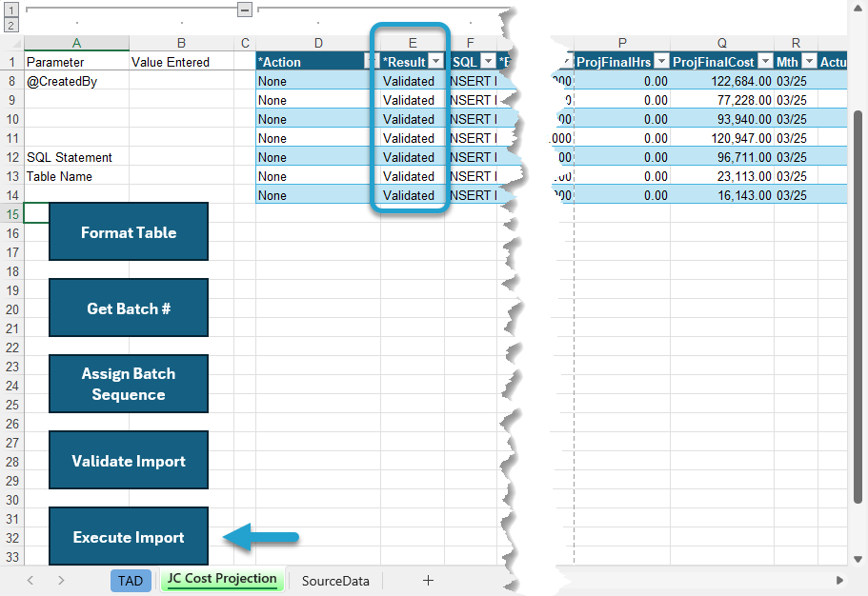The width and height of the screenshot is (868, 596).
Task: Select Validated cell in row 8
Action: pyautogui.click(x=413, y=81)
